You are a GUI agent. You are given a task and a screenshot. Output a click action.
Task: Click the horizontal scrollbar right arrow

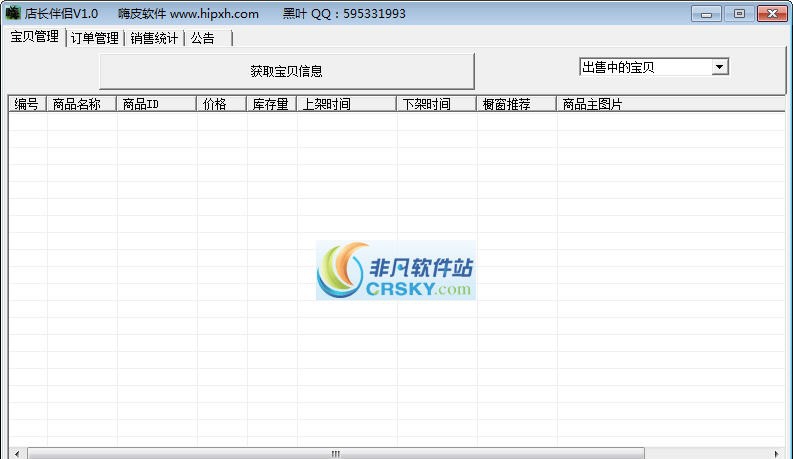point(776,453)
